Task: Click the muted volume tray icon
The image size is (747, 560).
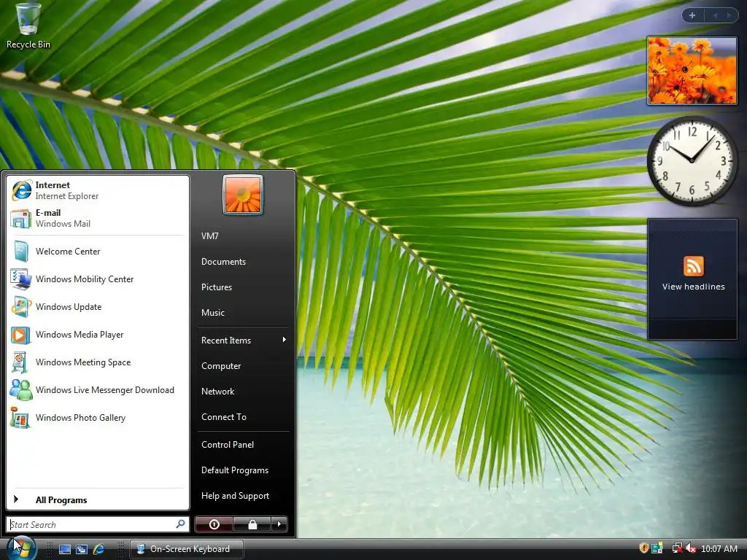Action: (x=691, y=548)
